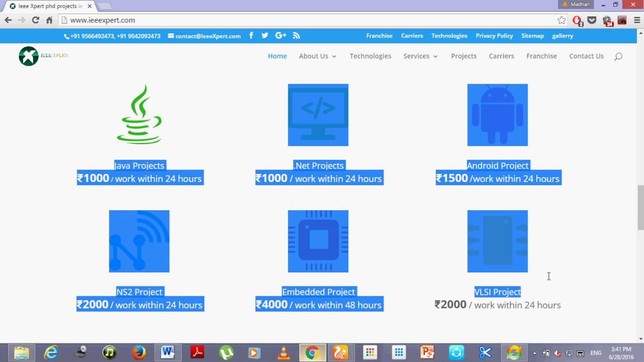
Task: Click the .Net Projects title text
Action: click(318, 165)
